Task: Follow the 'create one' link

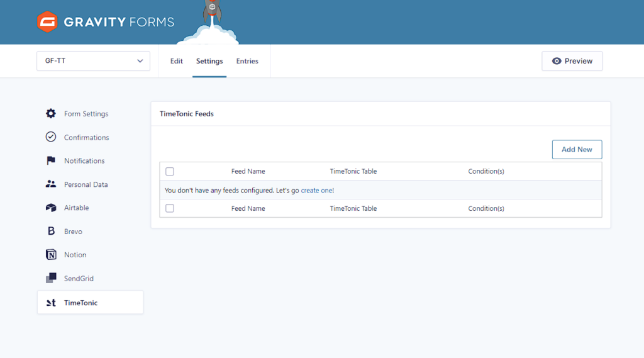Action: (317, 190)
